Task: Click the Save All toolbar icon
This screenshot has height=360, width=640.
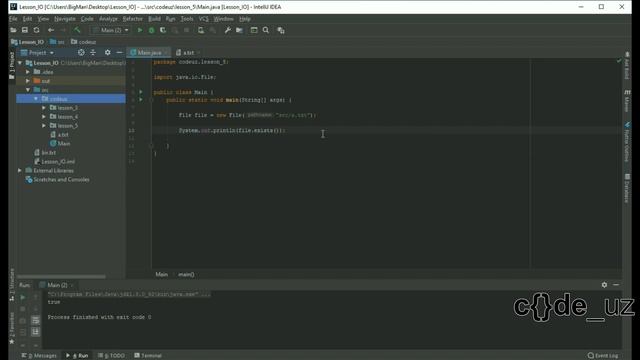Action: tap(25, 30)
